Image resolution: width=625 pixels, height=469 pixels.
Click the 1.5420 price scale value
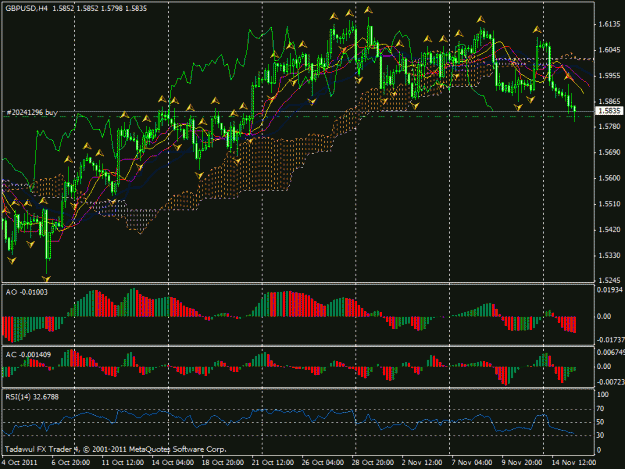[x=609, y=230]
